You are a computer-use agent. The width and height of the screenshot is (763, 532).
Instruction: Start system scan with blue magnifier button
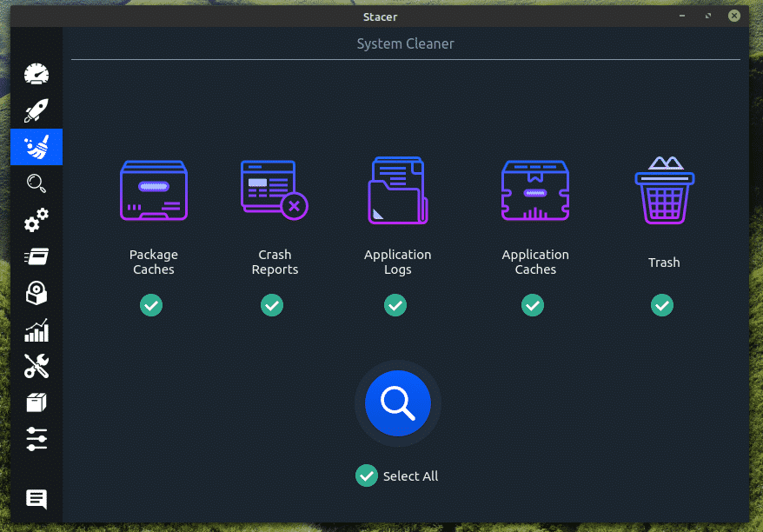[x=397, y=403]
